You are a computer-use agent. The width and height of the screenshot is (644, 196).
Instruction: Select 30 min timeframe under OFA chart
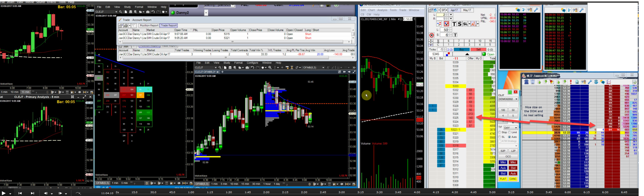coord(256,184)
